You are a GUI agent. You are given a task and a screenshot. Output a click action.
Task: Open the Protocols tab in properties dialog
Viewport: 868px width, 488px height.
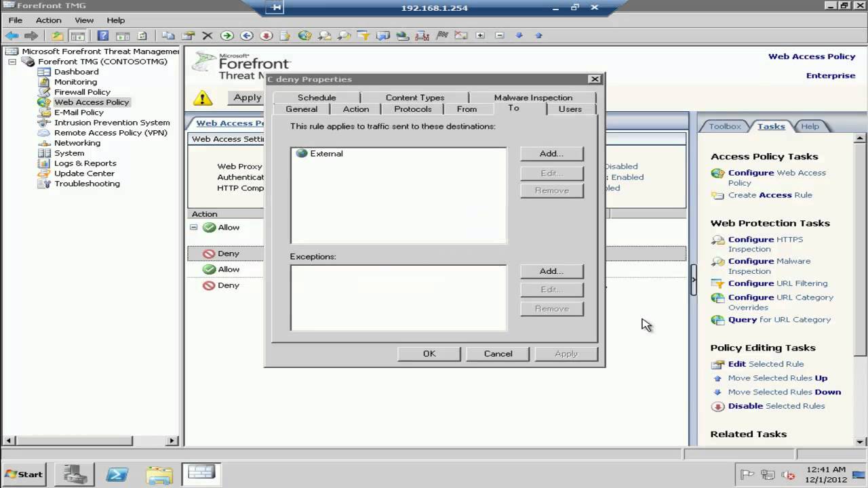412,109
